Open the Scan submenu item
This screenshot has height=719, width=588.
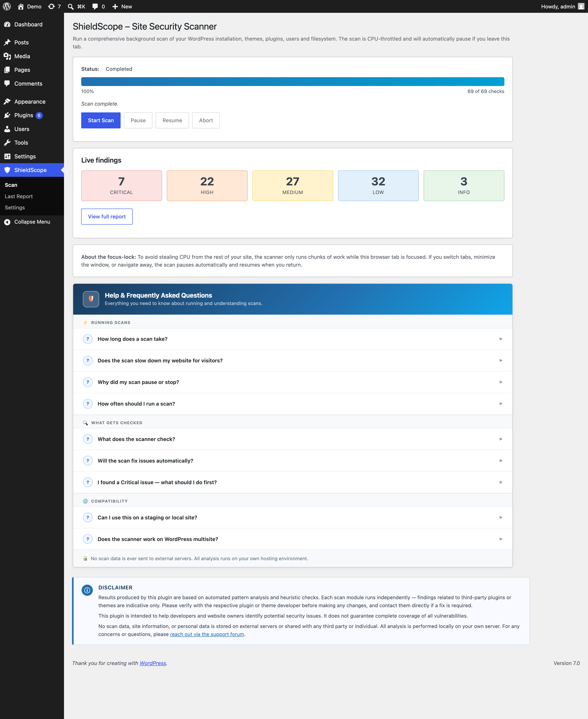[x=11, y=185]
